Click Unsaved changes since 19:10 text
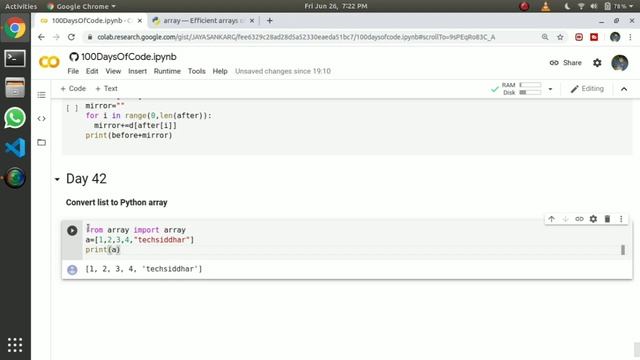This screenshot has height=360, width=640. click(283, 71)
